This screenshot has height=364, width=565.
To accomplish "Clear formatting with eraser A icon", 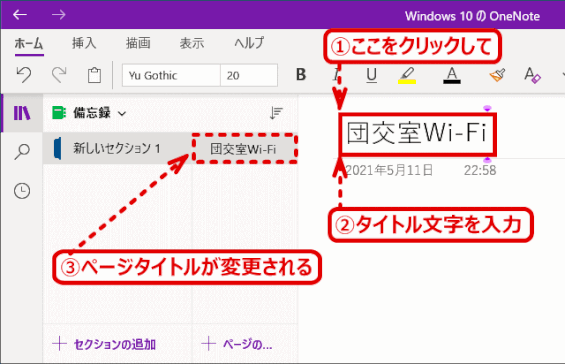I will 532,75.
